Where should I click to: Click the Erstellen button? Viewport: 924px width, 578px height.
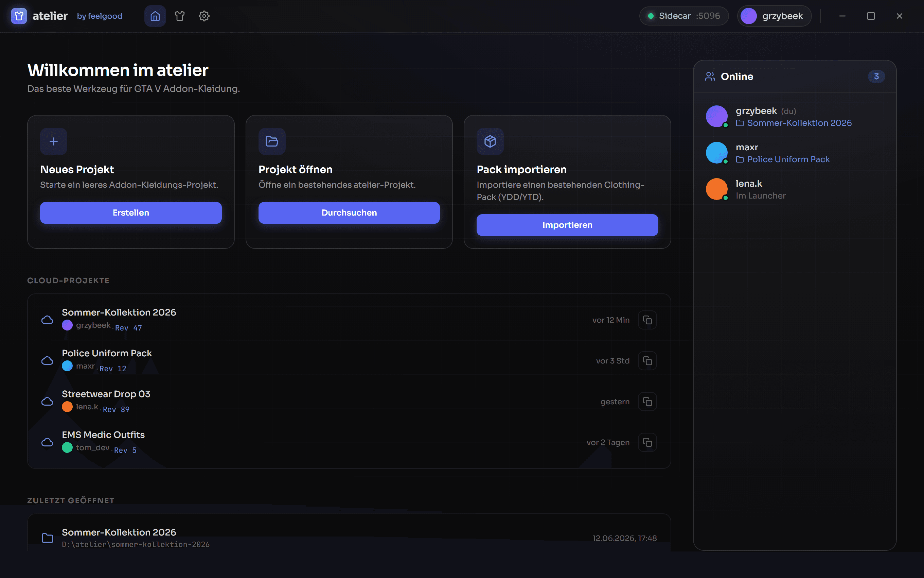pos(131,213)
